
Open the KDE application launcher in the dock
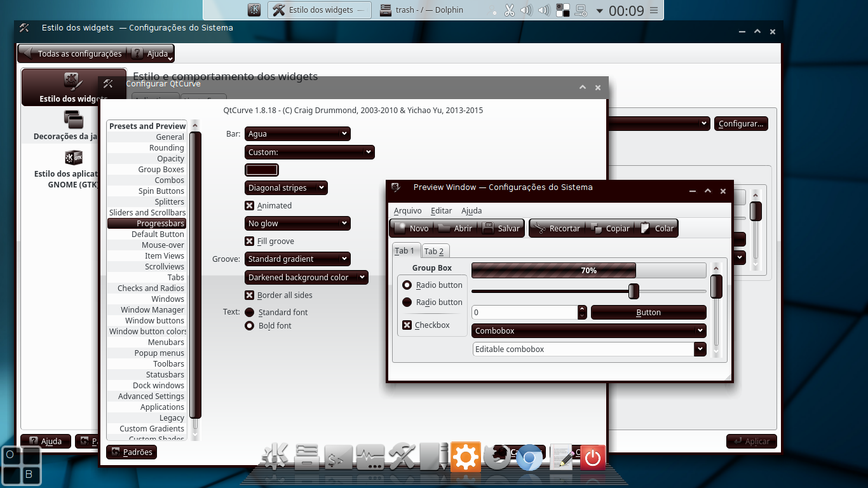(276, 456)
